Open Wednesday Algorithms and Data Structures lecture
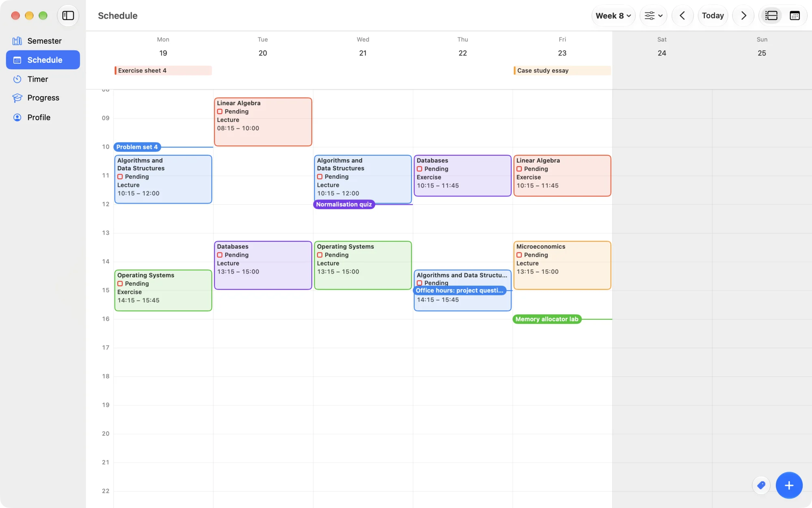This screenshot has width=812, height=508. pos(363,179)
